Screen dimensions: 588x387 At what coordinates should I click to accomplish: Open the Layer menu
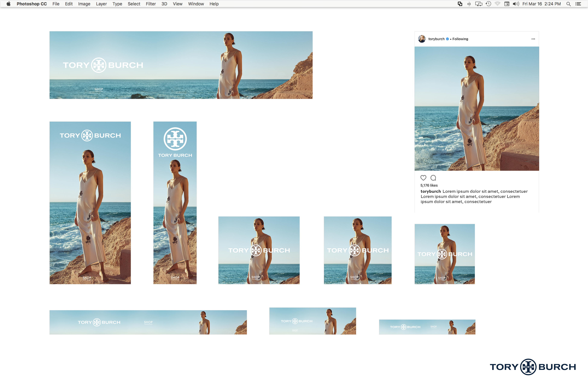101,4
